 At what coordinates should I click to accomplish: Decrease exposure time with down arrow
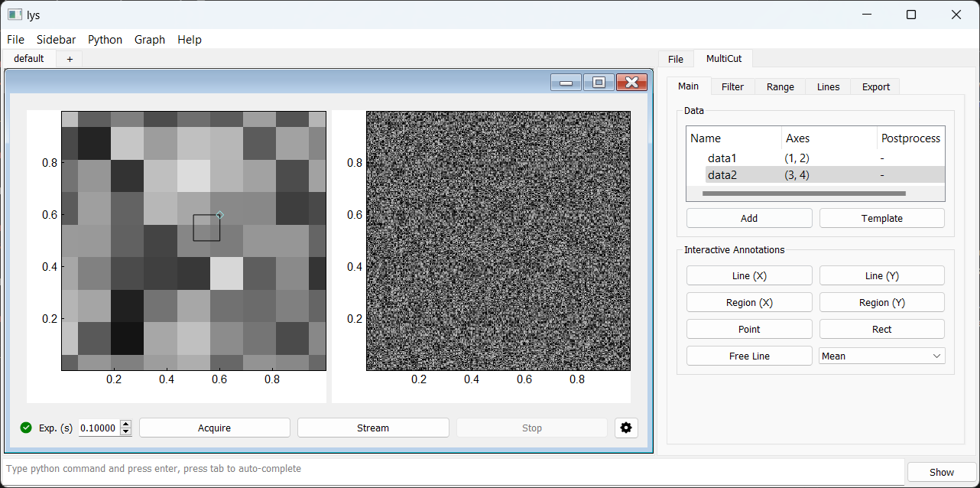pyautogui.click(x=126, y=432)
